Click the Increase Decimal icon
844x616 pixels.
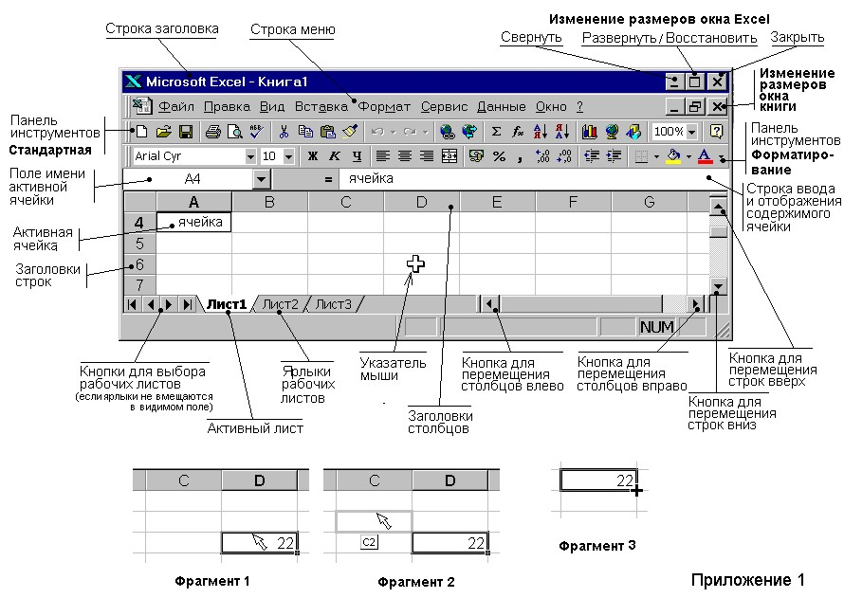click(542, 156)
